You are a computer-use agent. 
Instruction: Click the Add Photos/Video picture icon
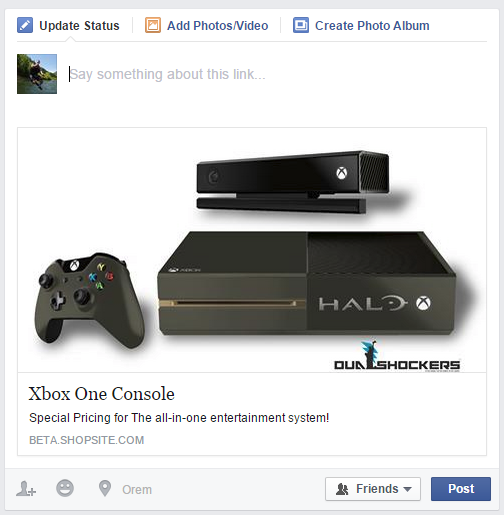pyautogui.click(x=153, y=25)
